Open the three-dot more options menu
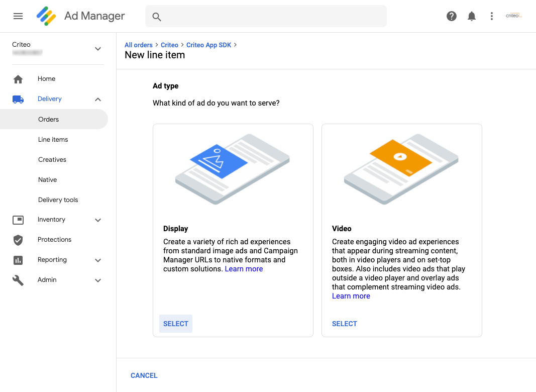Viewport: 536px width, 392px height. 492,16
